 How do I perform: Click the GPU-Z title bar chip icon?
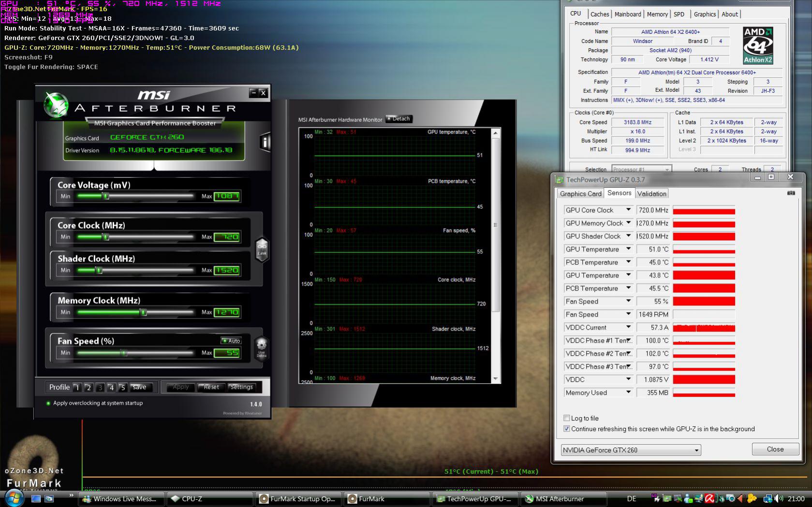tap(560, 180)
